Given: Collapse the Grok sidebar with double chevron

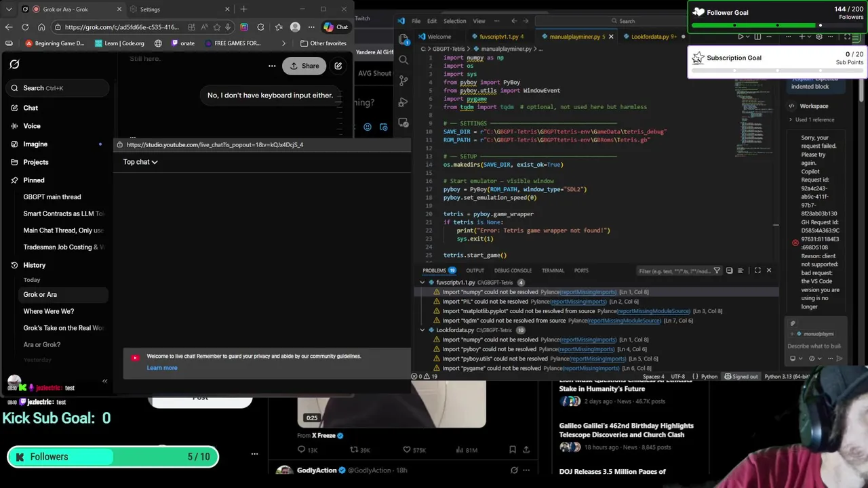Looking at the screenshot, I should click(104, 381).
